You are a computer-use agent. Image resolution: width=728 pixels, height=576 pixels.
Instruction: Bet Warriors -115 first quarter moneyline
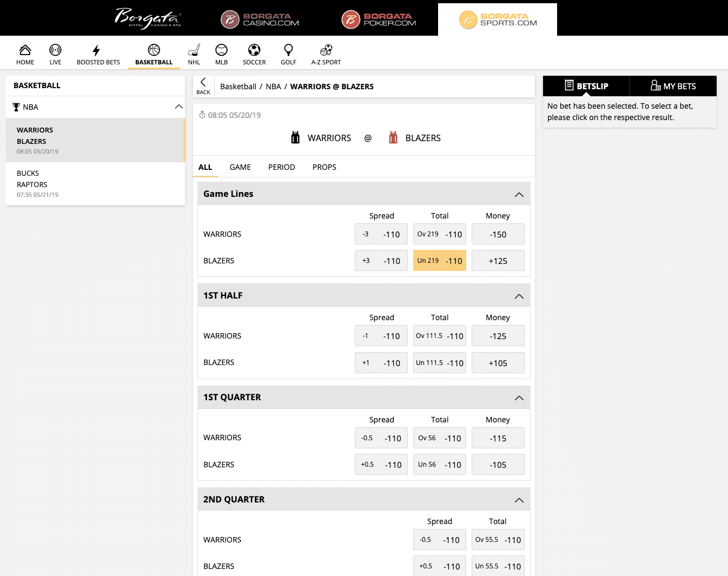[498, 438]
